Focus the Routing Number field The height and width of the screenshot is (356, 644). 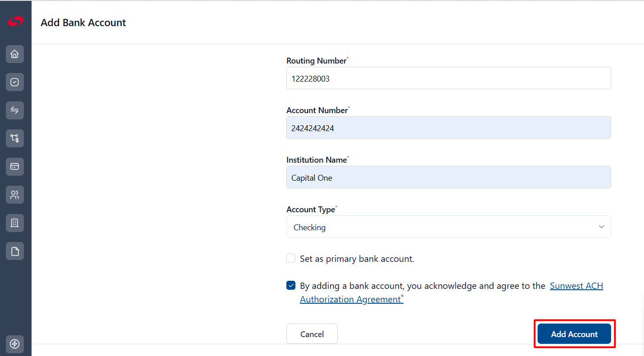[449, 78]
